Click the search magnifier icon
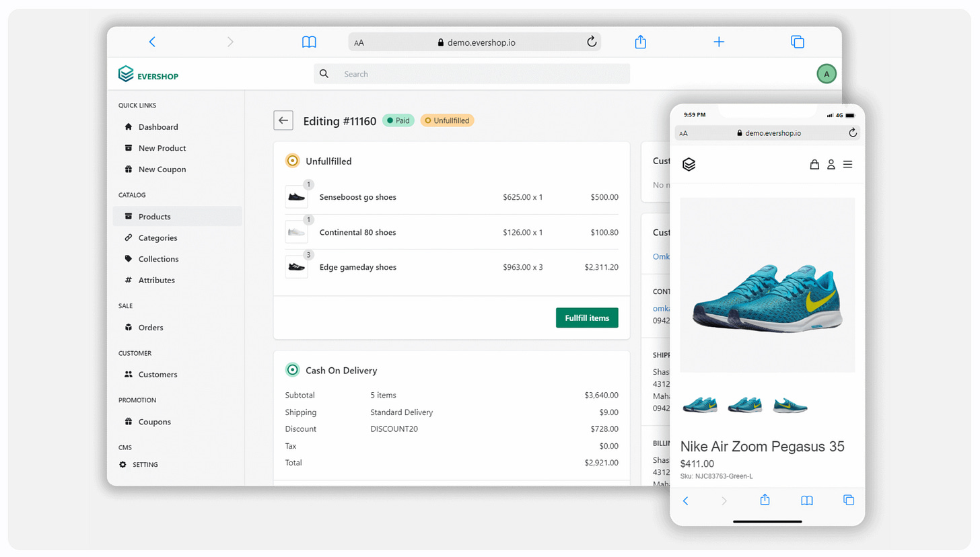 [324, 74]
